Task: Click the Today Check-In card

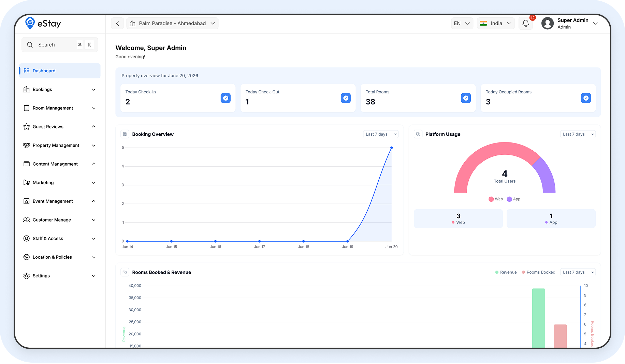Action: (178, 98)
